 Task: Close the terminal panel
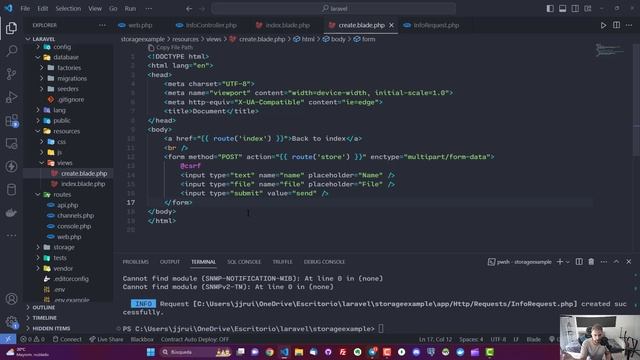tap(629, 262)
